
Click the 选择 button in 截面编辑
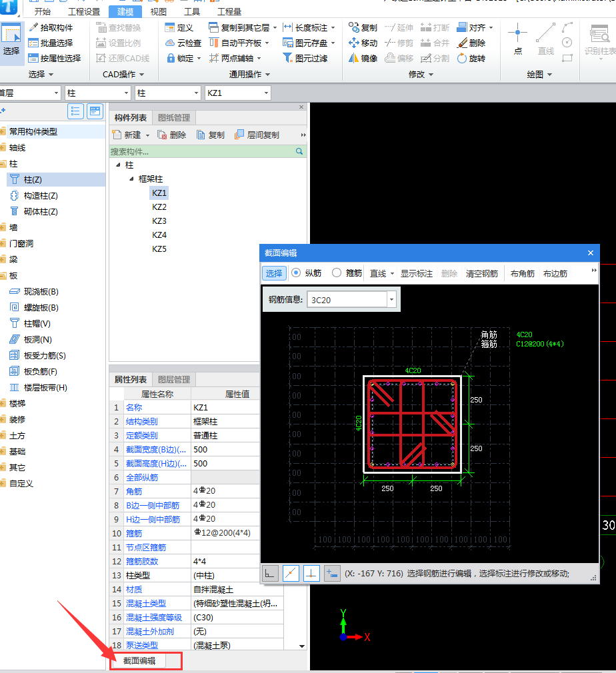click(274, 273)
